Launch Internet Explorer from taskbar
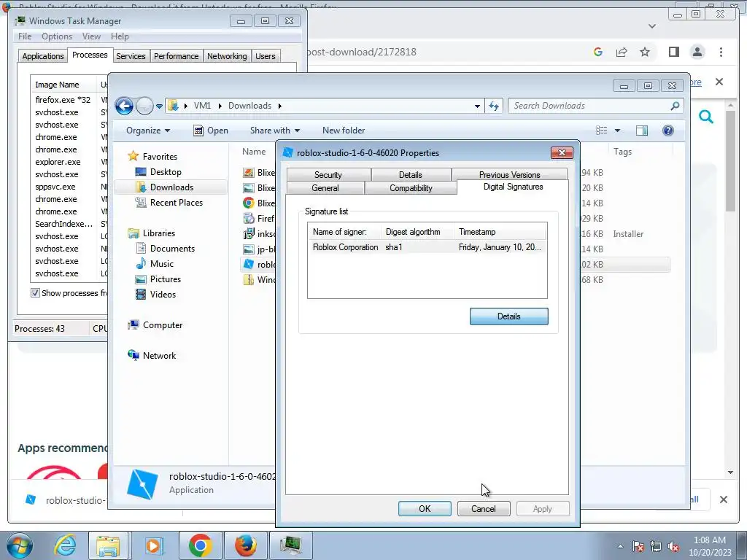 pyautogui.click(x=65, y=545)
